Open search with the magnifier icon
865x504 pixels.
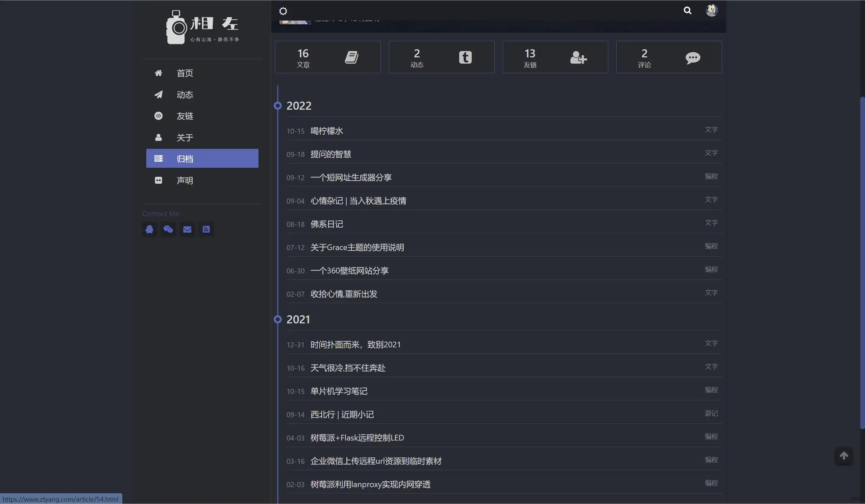687,10
